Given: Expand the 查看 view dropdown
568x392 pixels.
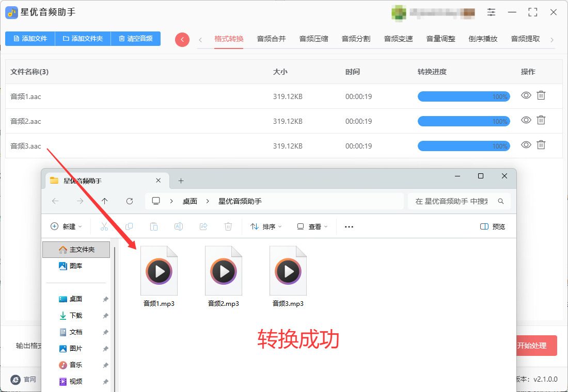Looking at the screenshot, I should (x=312, y=226).
